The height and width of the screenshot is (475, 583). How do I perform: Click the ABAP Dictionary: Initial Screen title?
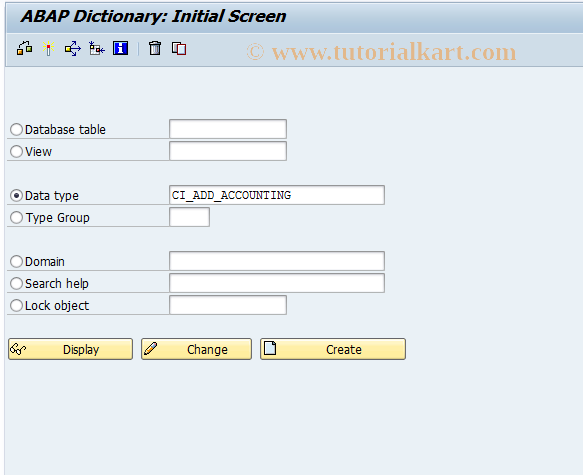pos(153,16)
